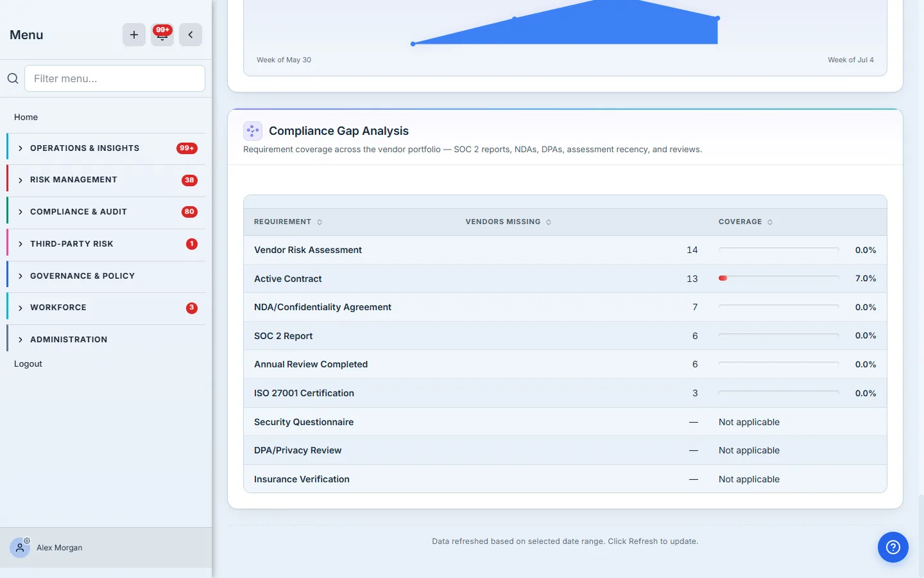The image size is (924, 578).
Task: Select Security Questionnaire row label
Action: point(304,422)
